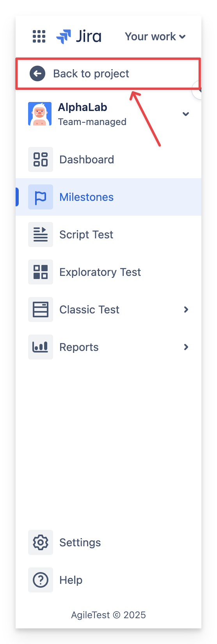The image size is (217, 644).
Task: Click the back arrow circle icon
Action: point(37,73)
